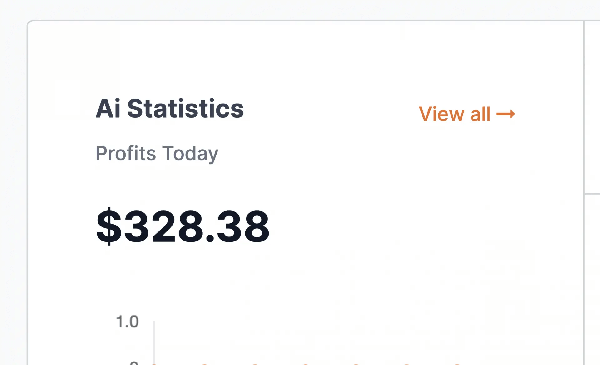This screenshot has height=365, width=600.
Task: Click the $328.38 profit amount
Action: click(183, 226)
